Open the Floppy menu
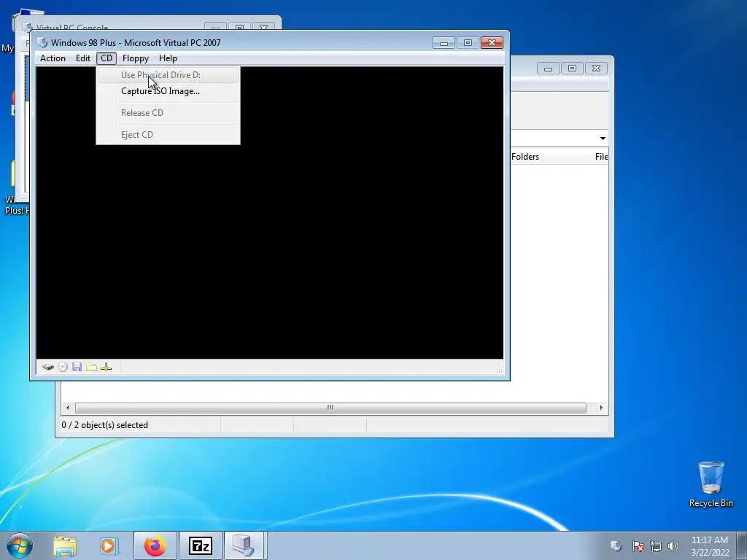The height and width of the screenshot is (560, 747). 135,58
